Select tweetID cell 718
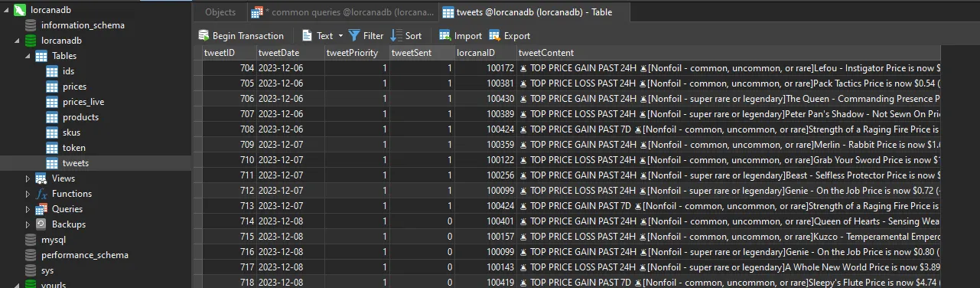Viewport: 980px width, 288px height. 229,283
